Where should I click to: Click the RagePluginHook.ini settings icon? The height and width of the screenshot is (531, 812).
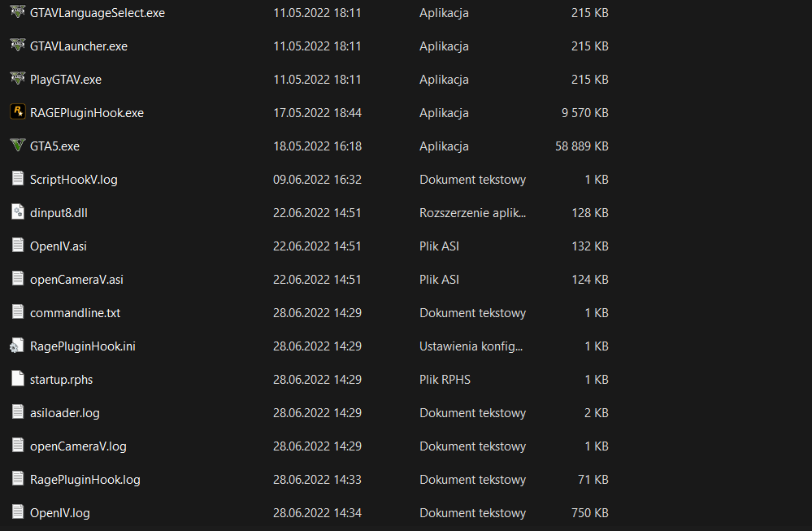coord(17,345)
